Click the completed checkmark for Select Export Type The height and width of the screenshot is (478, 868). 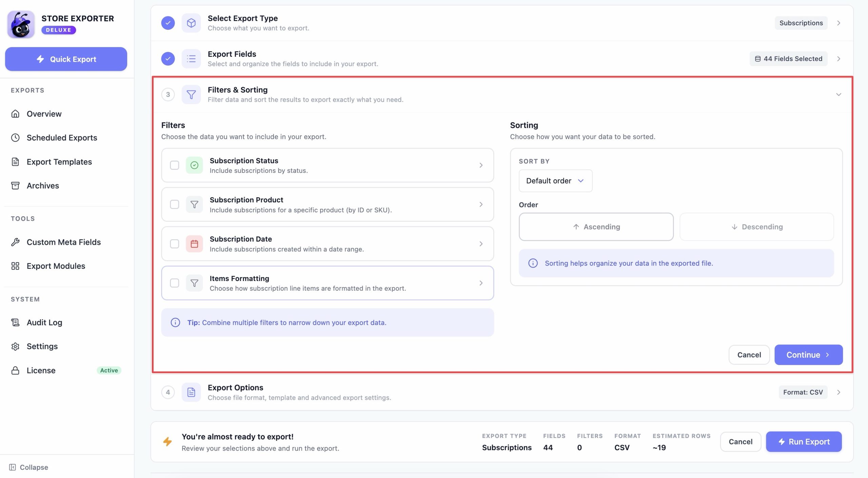pyautogui.click(x=168, y=23)
